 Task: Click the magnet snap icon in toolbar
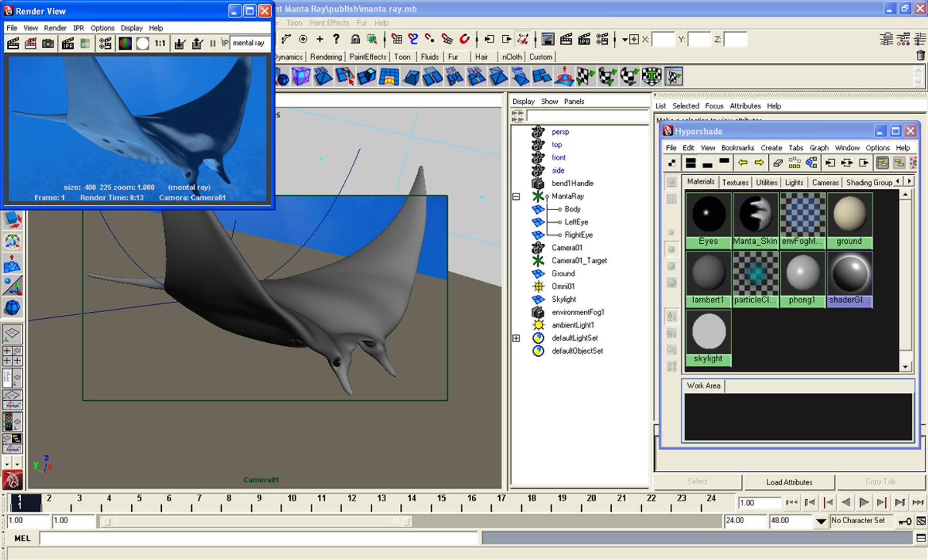(465, 39)
